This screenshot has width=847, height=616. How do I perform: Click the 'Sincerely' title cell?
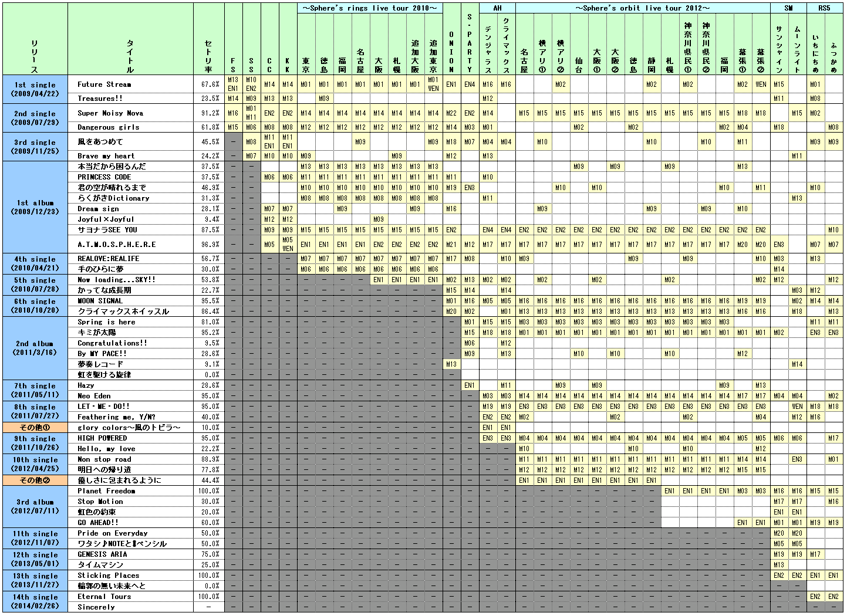pyautogui.click(x=130, y=607)
